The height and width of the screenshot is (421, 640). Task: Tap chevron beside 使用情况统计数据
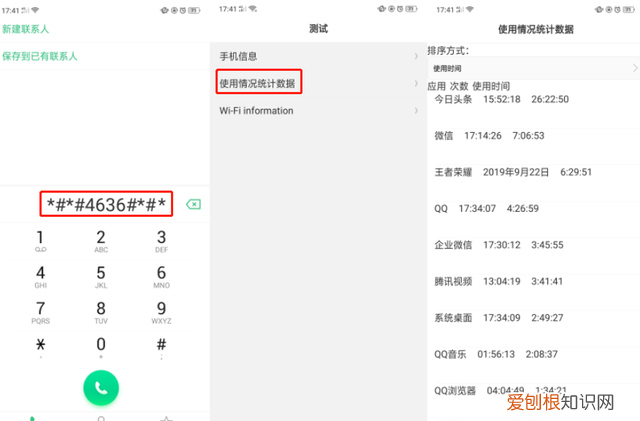tap(416, 83)
